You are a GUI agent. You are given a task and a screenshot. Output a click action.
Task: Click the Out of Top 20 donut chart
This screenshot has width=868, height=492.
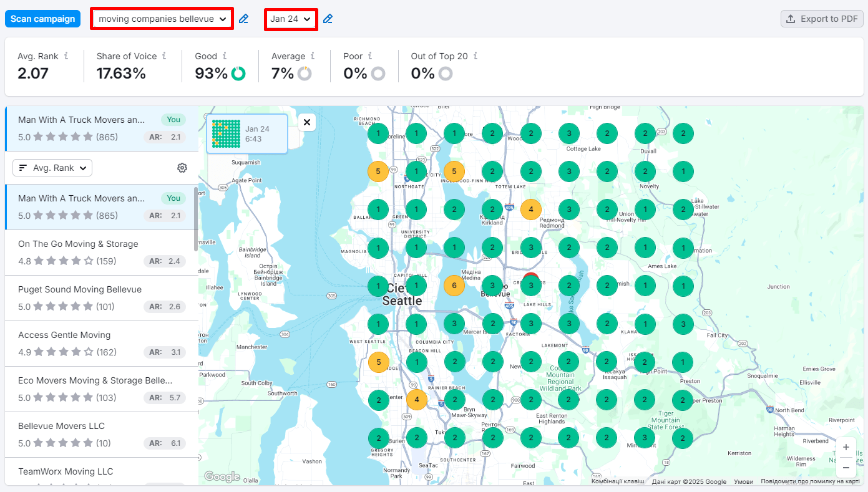[445, 74]
